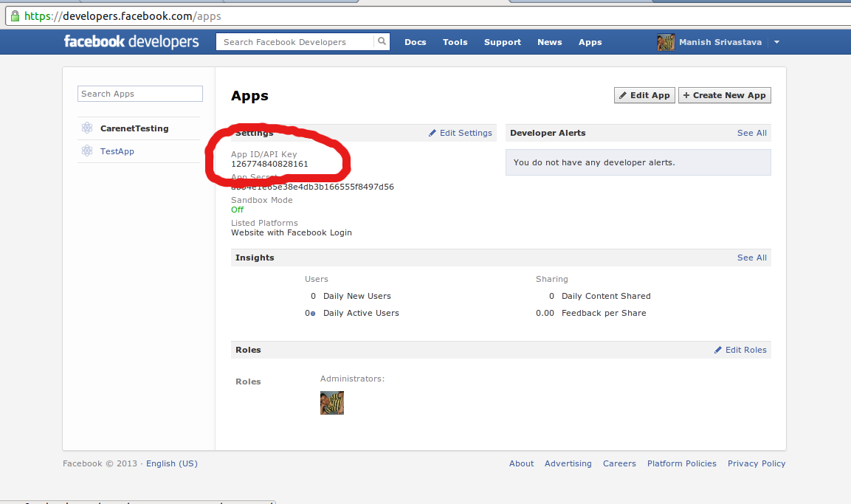
Task: Click the Facebook © 2013 footer text
Action: tap(100, 463)
